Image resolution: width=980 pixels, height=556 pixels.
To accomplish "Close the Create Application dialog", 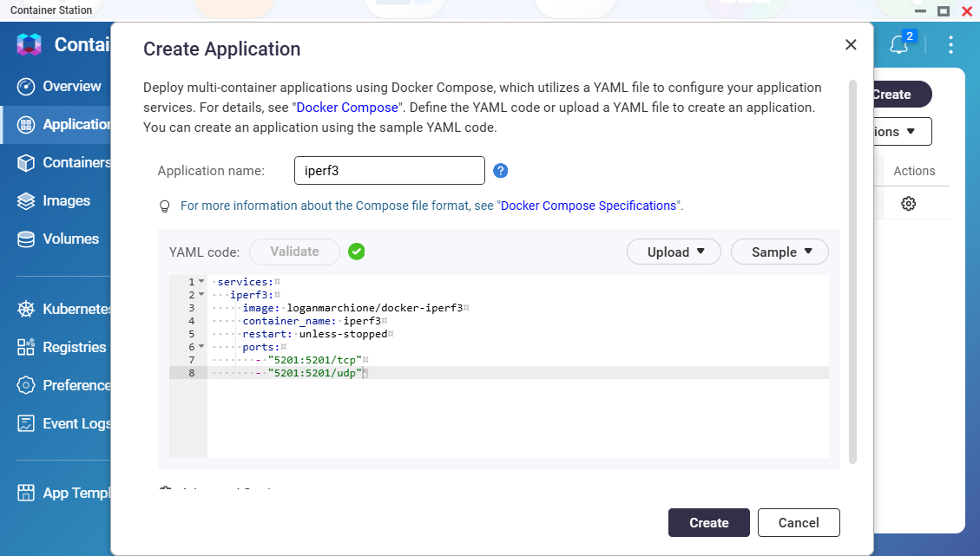I will [851, 44].
